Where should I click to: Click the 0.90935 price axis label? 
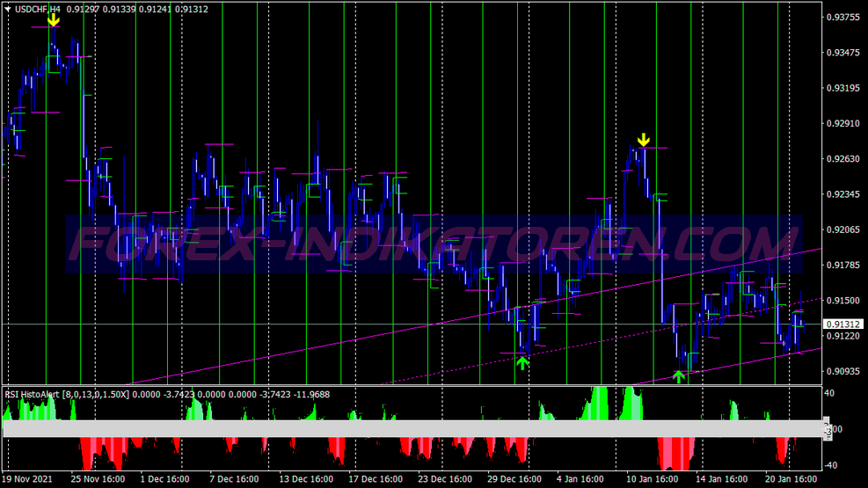tap(842, 371)
